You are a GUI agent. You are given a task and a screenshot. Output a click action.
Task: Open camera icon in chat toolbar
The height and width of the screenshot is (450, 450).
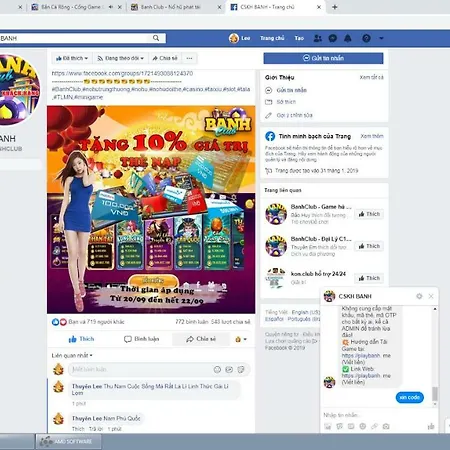tap(386, 426)
